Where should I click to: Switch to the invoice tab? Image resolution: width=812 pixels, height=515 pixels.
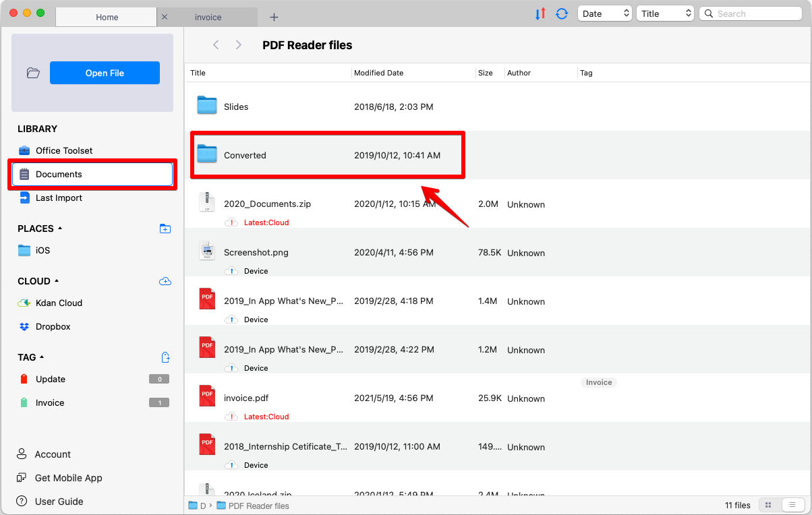coord(208,17)
